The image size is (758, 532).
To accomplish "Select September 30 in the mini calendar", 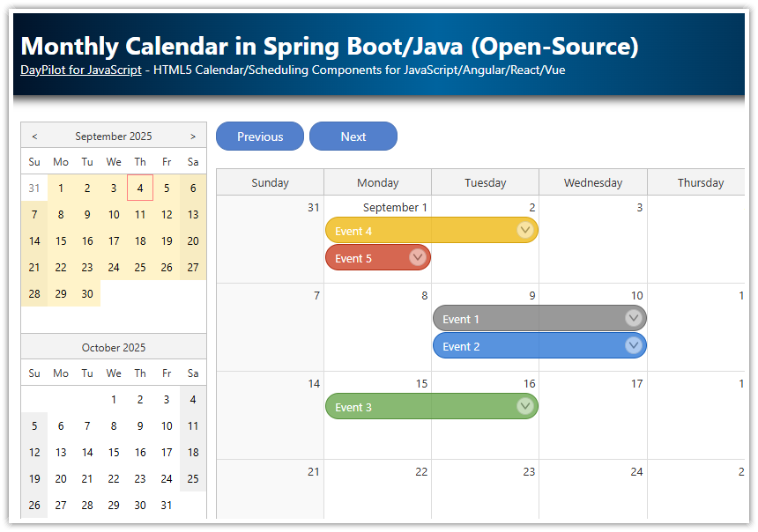I will pos(86,293).
